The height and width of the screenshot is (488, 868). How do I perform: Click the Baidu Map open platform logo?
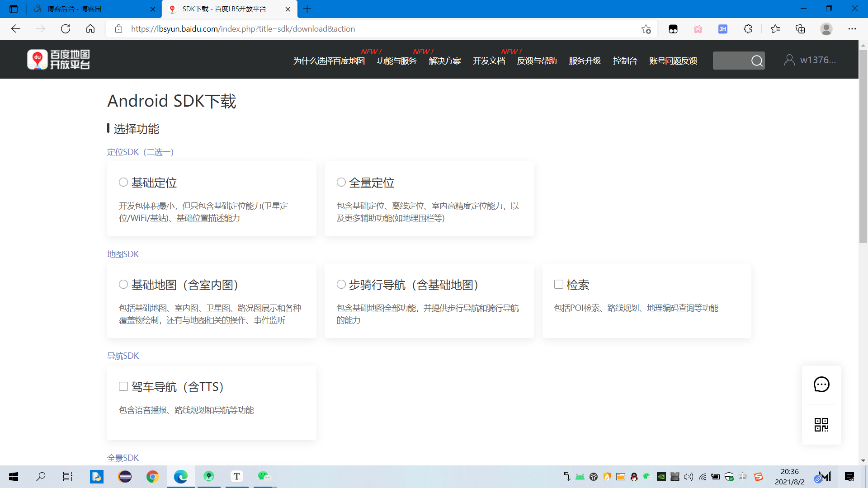[x=58, y=60]
